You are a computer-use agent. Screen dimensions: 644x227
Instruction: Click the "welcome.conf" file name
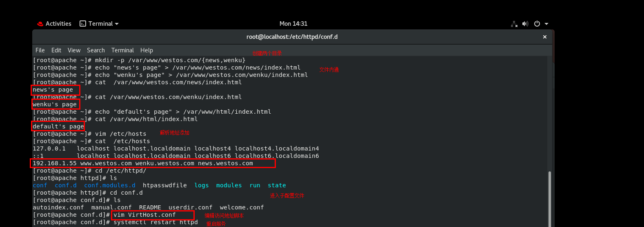[242, 207]
